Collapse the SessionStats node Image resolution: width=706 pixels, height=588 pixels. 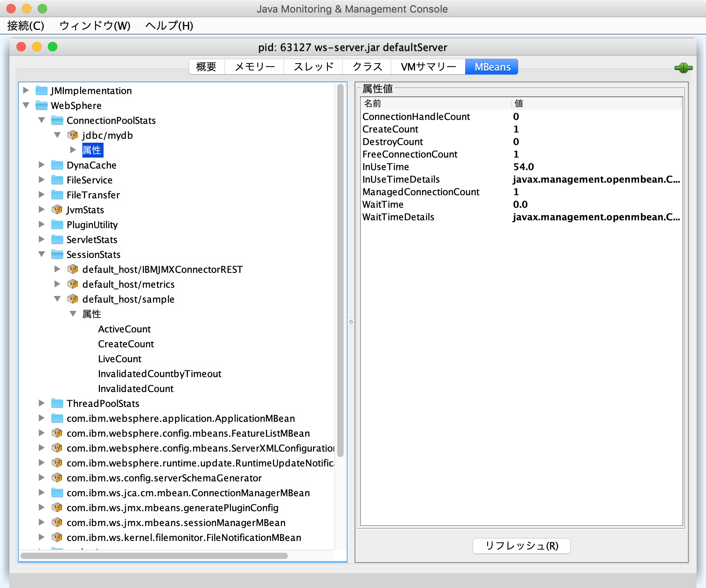[x=42, y=254]
